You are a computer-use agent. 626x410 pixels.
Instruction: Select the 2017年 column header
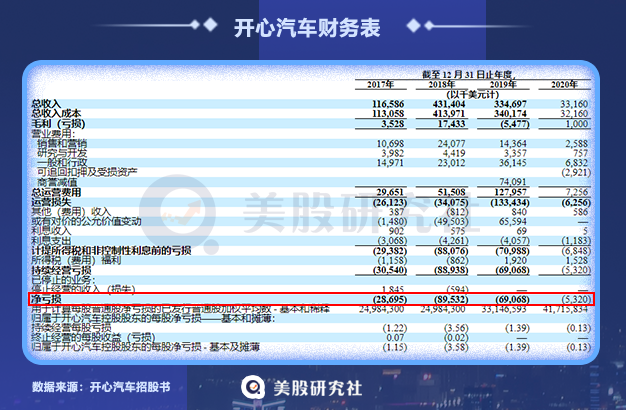tap(380, 84)
